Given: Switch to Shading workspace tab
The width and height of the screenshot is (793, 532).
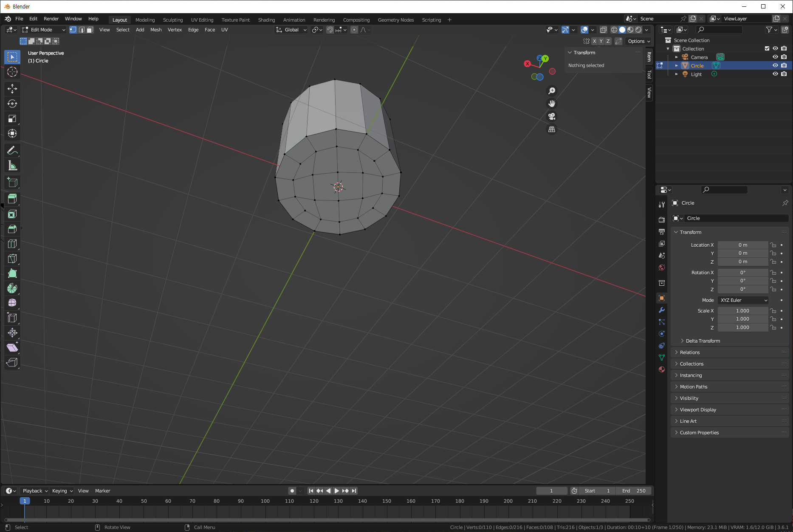Looking at the screenshot, I should (266, 20).
